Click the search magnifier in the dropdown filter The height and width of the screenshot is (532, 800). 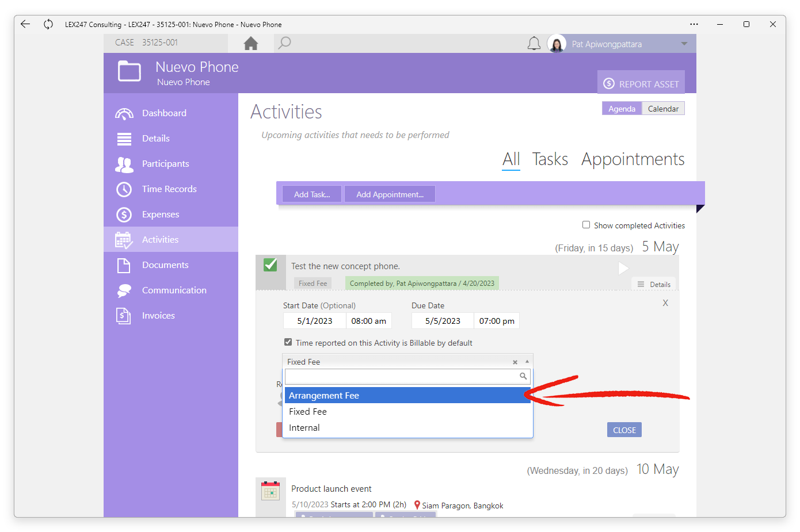[x=523, y=376]
